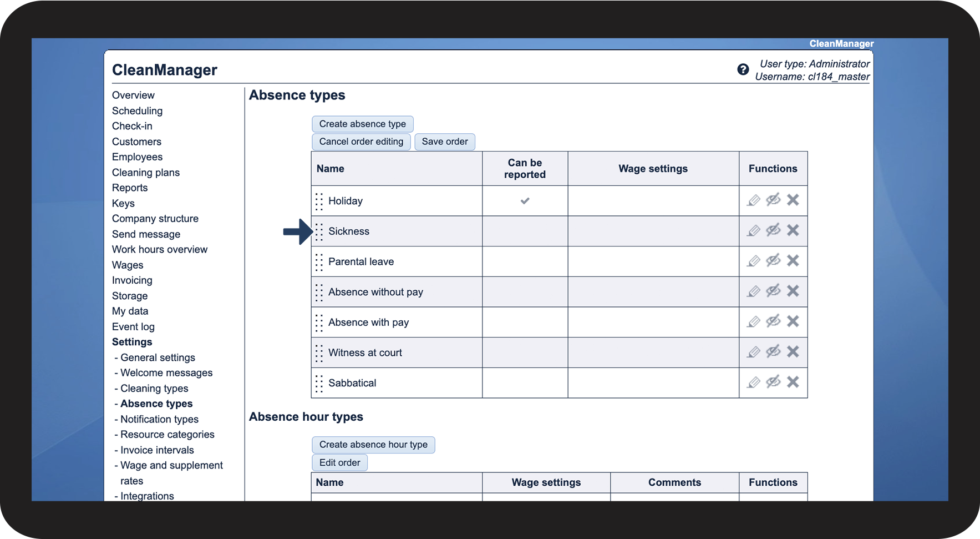Click Cancel order editing
The width and height of the screenshot is (980, 539).
coord(361,142)
